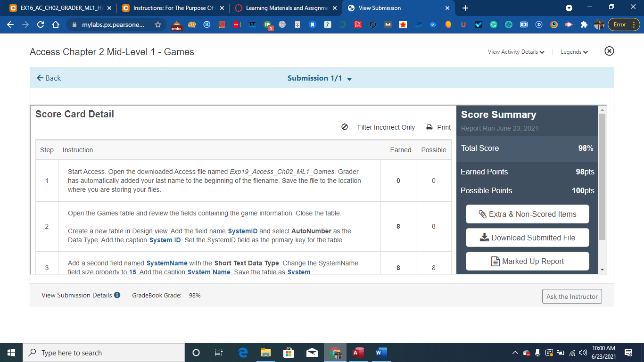Click the GradeBook Grade: 98% text
The height and width of the screenshot is (362, 644).
(x=166, y=295)
